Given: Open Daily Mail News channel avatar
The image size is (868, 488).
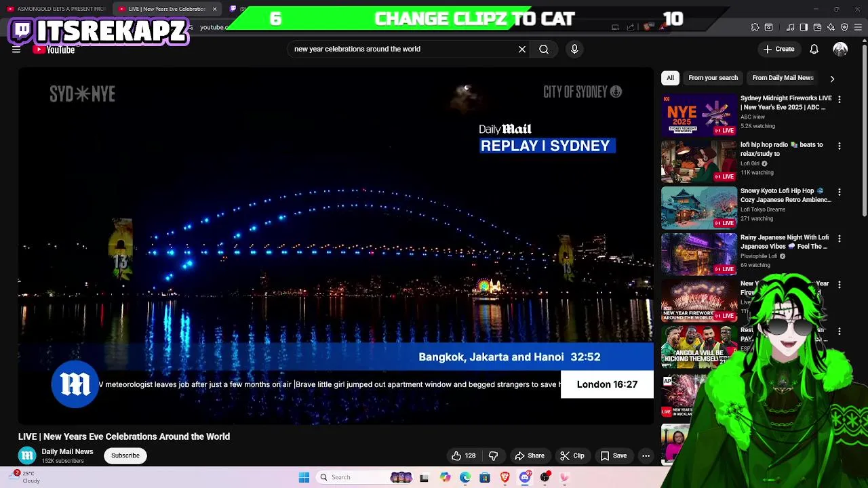Looking at the screenshot, I should (x=26, y=455).
